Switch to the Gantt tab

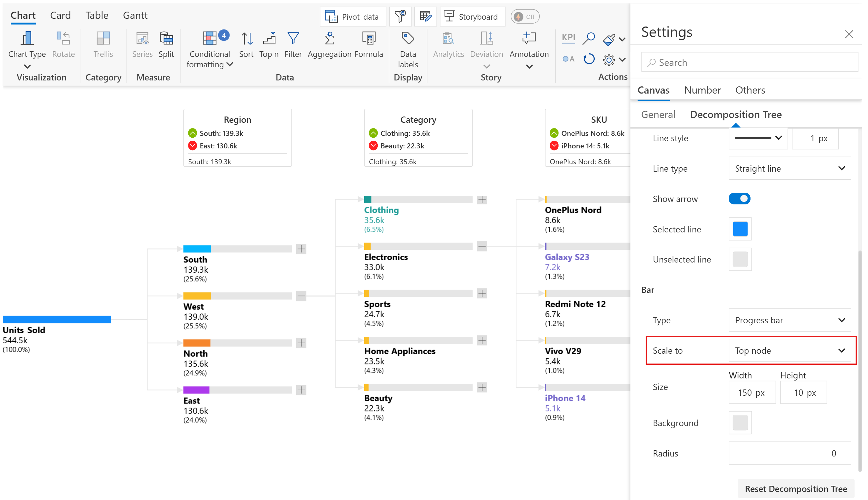point(135,15)
